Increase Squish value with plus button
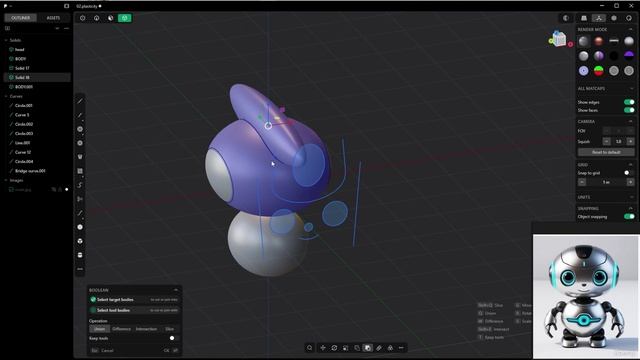The image size is (640, 360). [630, 142]
